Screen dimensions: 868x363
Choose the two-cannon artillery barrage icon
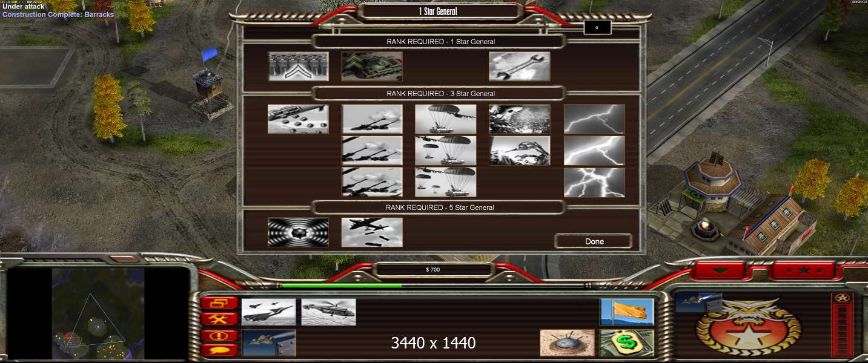tap(372, 151)
